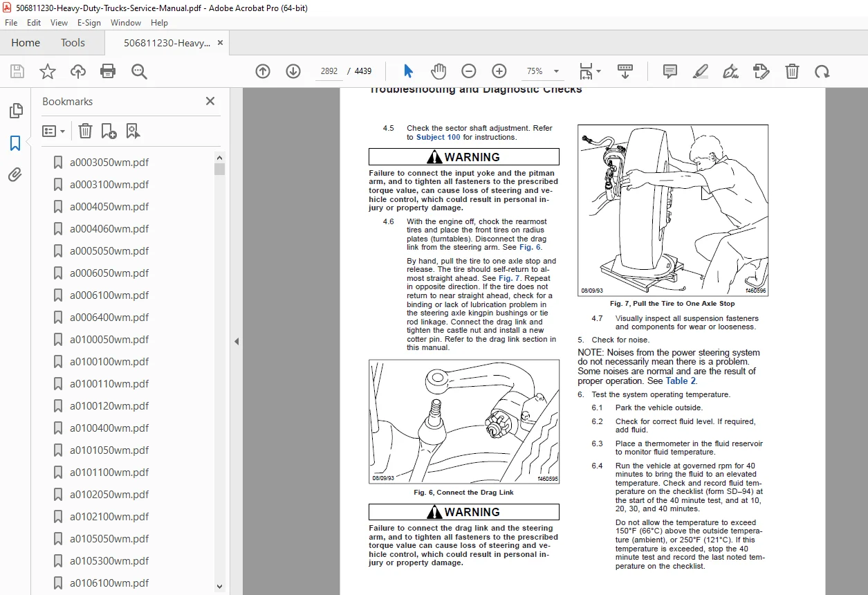Open the File menu
The height and width of the screenshot is (595, 868).
pyautogui.click(x=11, y=23)
